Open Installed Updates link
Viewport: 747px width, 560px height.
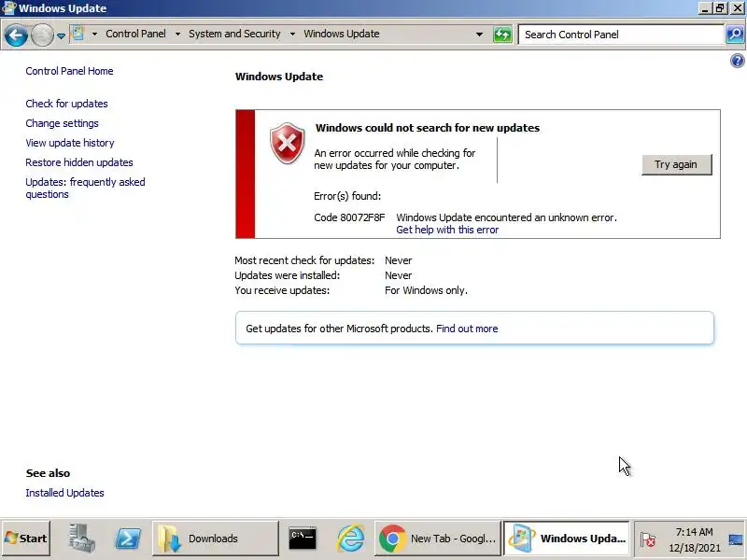(64, 493)
